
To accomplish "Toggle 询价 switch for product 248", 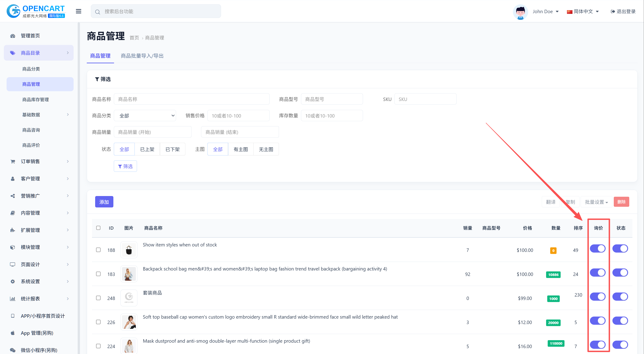I will pyautogui.click(x=597, y=297).
